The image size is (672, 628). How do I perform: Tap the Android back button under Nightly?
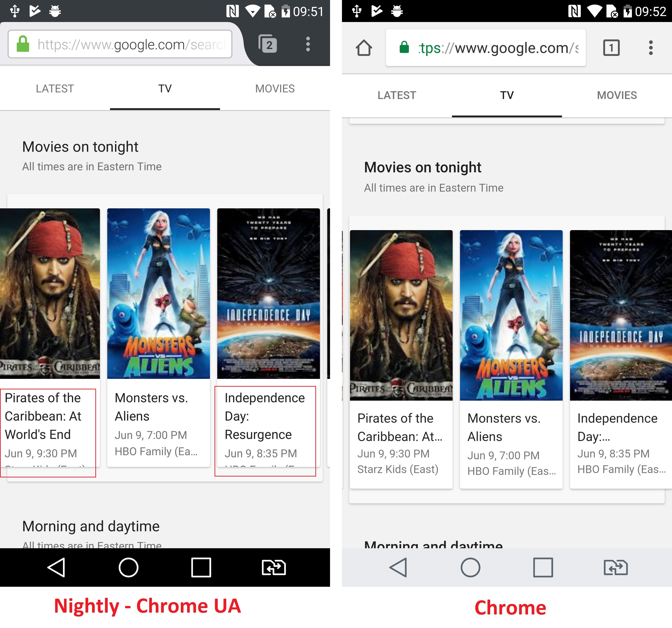coord(56,567)
